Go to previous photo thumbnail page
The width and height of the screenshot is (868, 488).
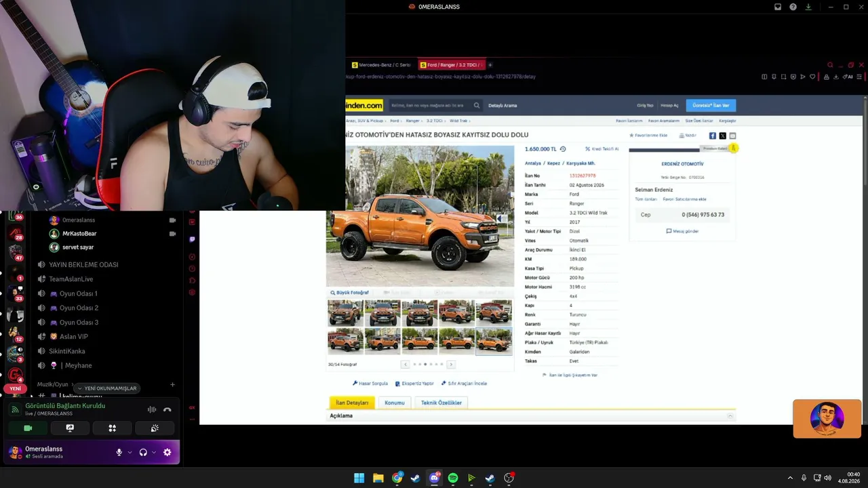coord(406,364)
